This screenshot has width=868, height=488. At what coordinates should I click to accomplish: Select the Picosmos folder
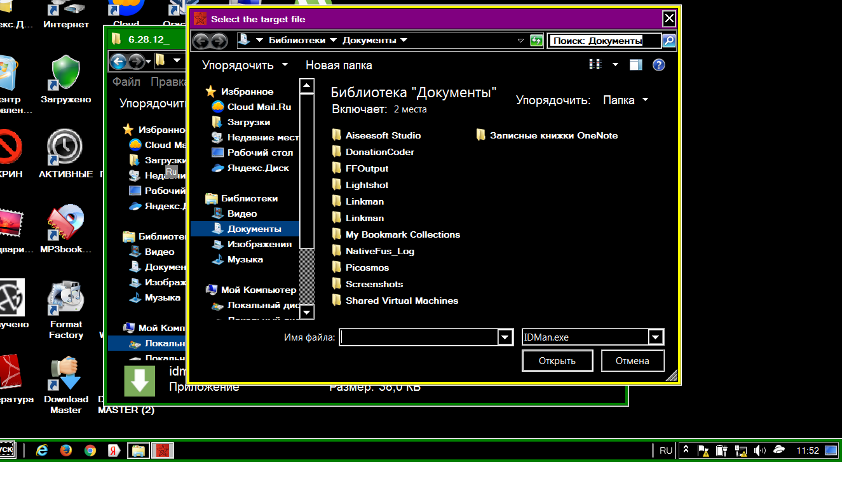click(x=360, y=268)
